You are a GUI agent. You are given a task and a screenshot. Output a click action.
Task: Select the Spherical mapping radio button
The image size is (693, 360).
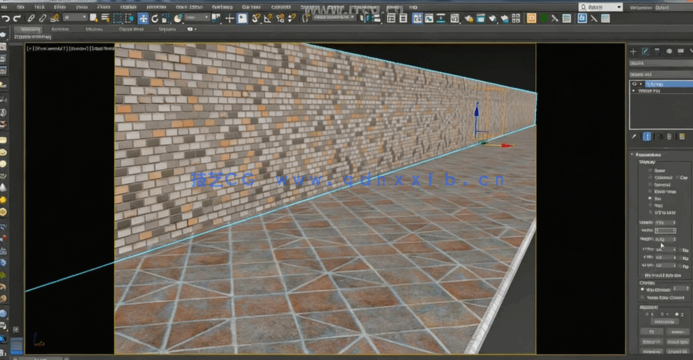pos(650,185)
